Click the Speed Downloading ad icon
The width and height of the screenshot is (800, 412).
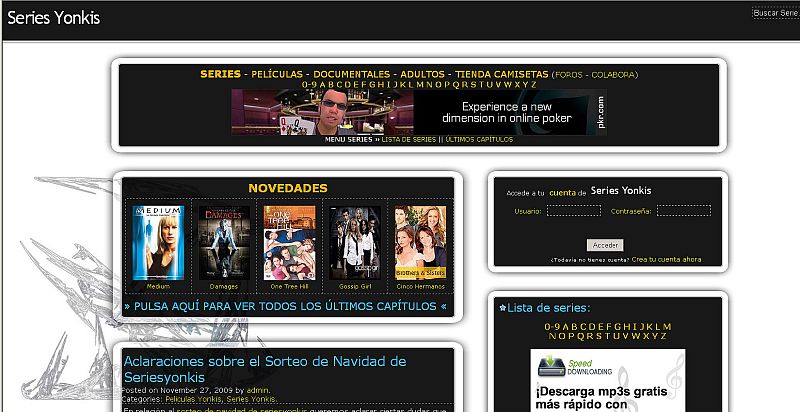click(x=550, y=366)
